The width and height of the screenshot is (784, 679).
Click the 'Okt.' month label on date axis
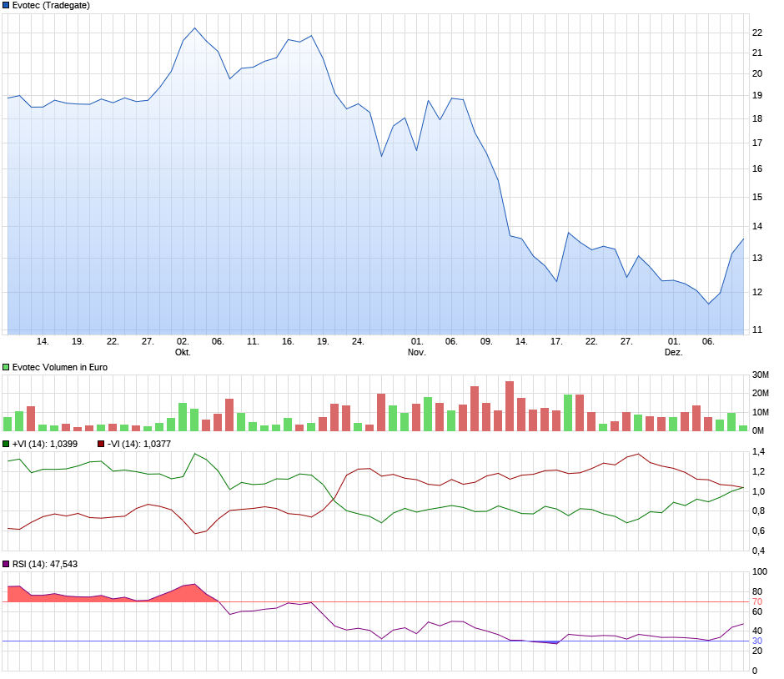click(183, 353)
